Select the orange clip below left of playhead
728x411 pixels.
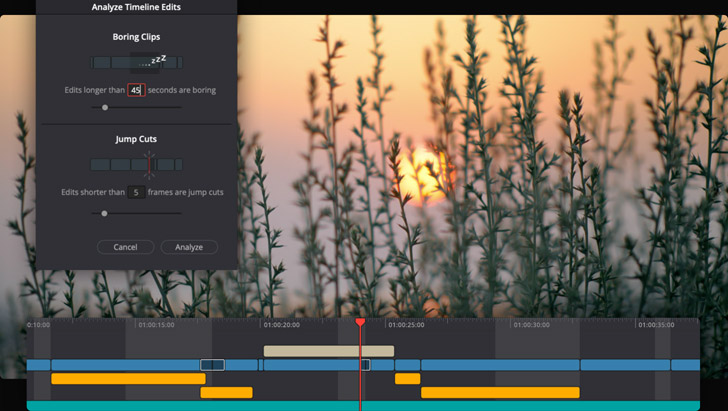click(226, 393)
